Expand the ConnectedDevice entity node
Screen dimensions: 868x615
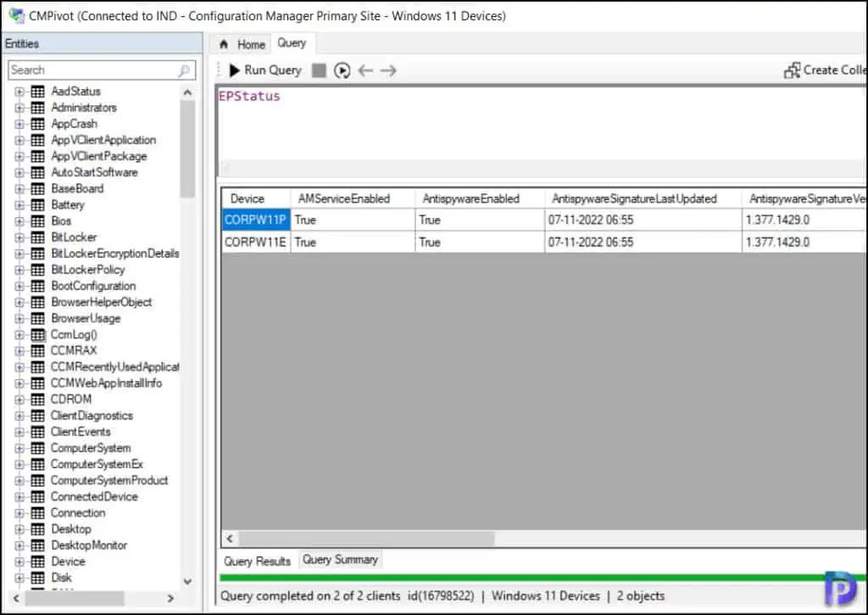click(19, 497)
